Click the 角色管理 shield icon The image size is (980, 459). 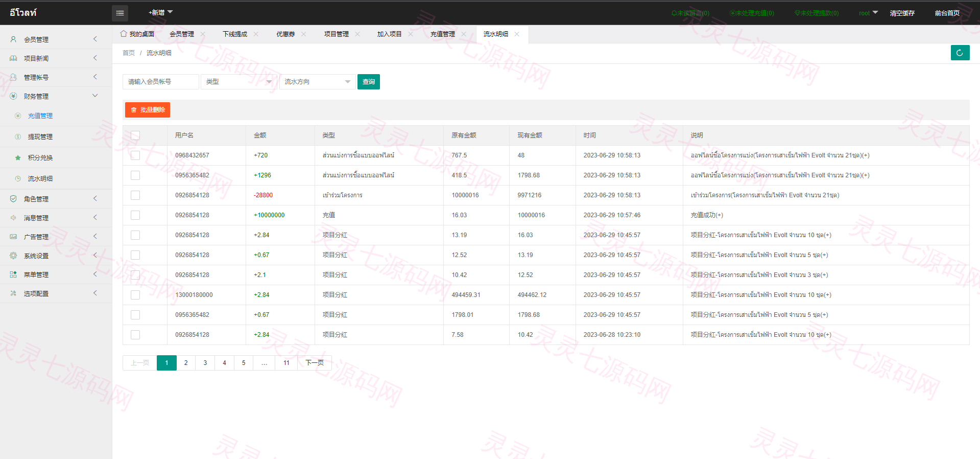pos(13,199)
